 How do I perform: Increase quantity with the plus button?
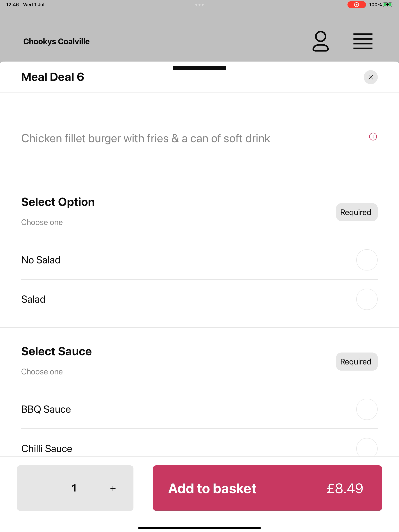[113, 488]
